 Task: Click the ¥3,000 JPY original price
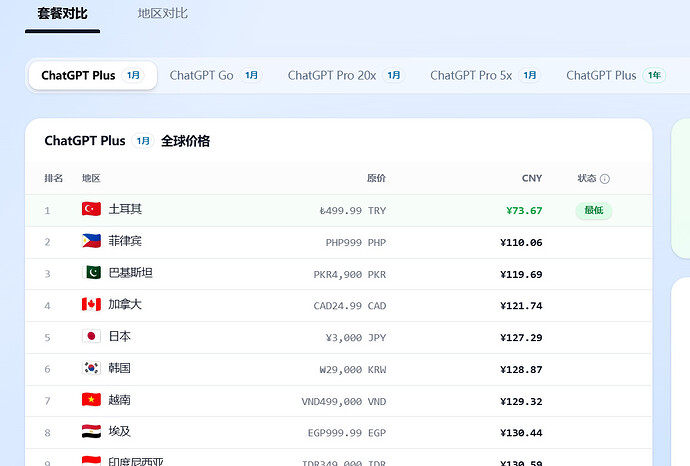[x=356, y=338]
